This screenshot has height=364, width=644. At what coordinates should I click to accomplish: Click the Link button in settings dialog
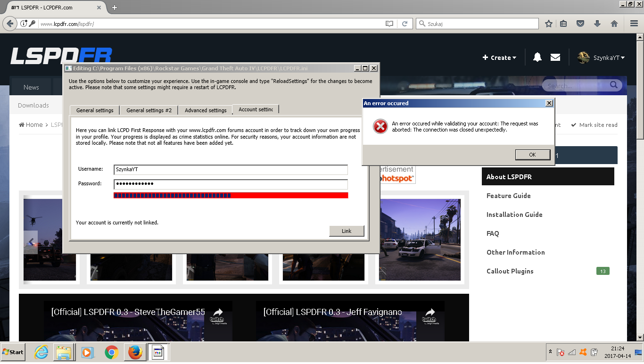347,231
